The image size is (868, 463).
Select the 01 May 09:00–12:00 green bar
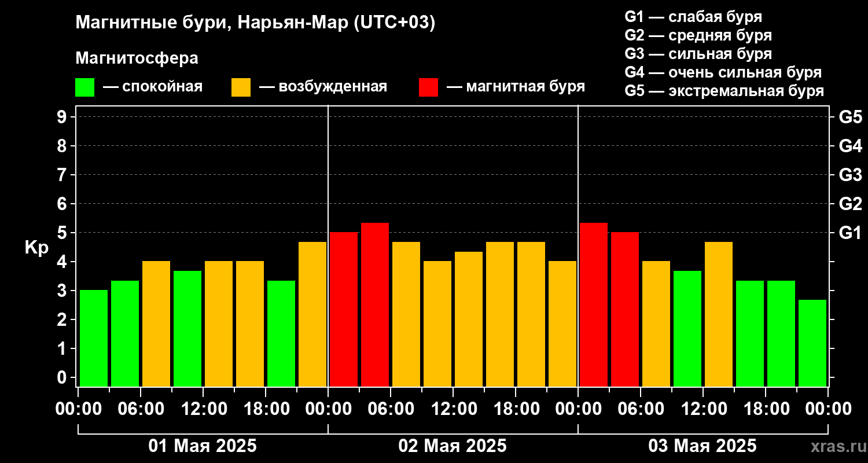187,329
